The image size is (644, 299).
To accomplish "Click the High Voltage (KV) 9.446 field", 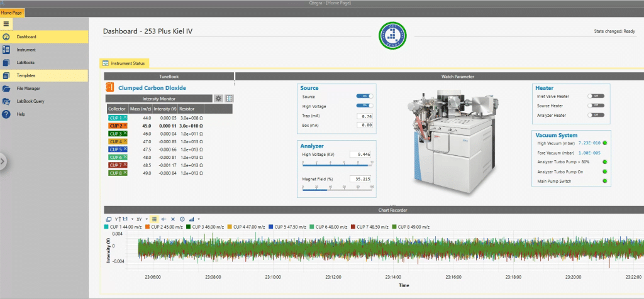I will [360, 155].
